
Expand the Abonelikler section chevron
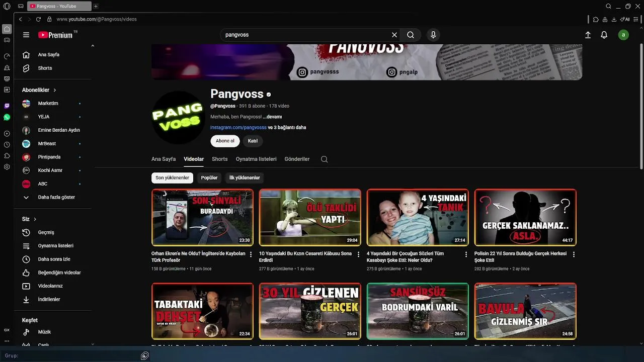pyautogui.click(x=54, y=90)
